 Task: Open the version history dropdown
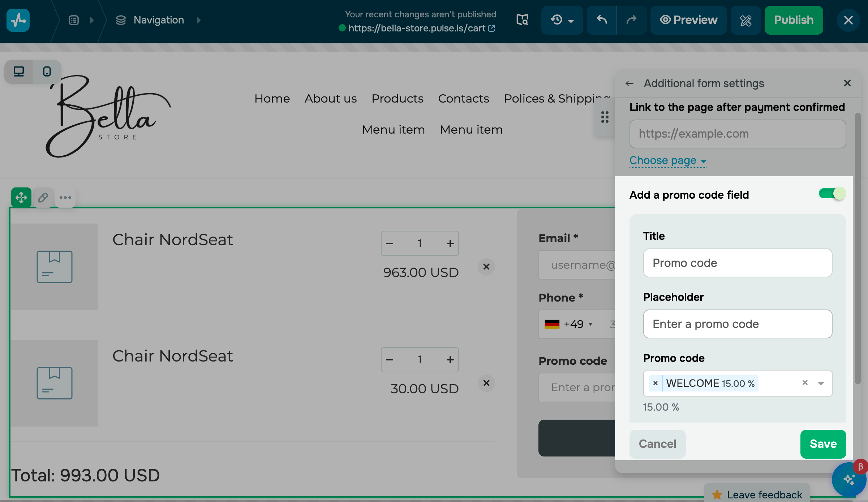click(x=562, y=20)
